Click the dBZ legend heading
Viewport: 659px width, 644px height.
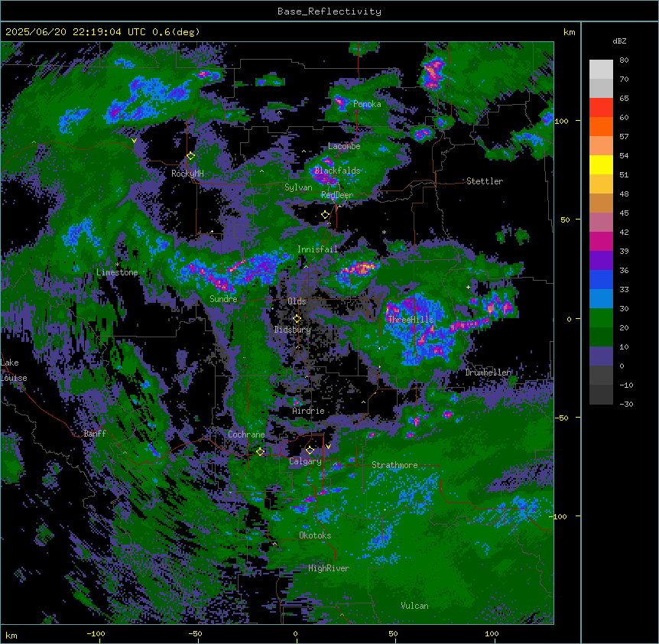[619, 41]
